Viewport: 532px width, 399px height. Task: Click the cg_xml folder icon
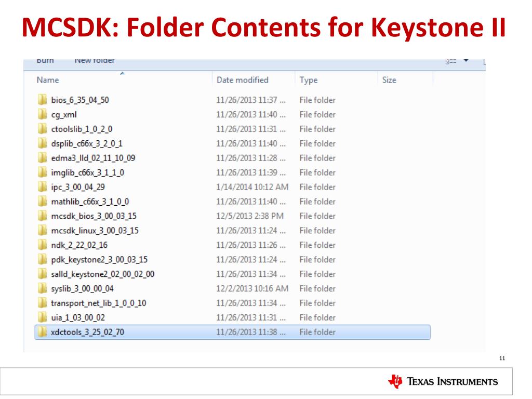[x=43, y=114]
